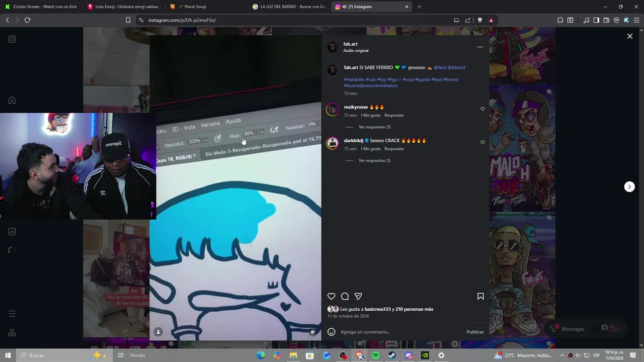Open Brave Wallet icon
The width and height of the screenshot is (644, 362).
[606, 20]
